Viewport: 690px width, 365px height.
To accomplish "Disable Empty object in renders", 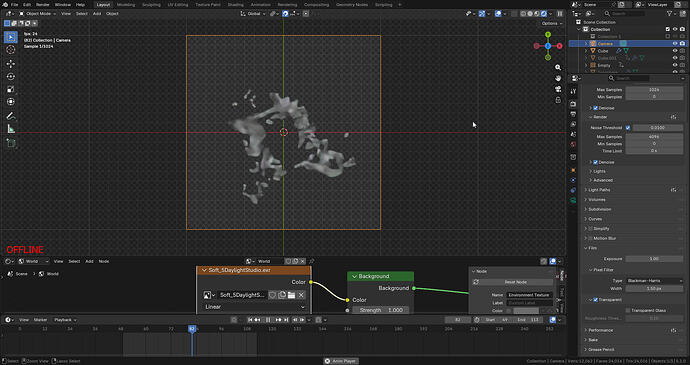I will 683,65.
